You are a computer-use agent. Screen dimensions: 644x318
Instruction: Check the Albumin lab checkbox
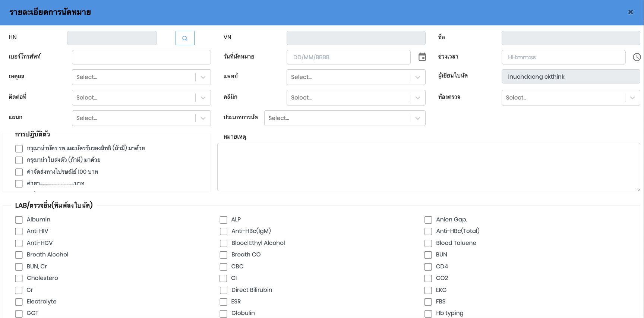(x=19, y=220)
